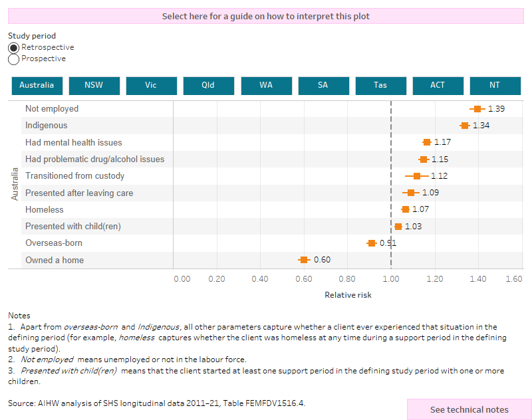Screen dimensions: 532x420
Task: Select the Qld tab
Action: (208, 85)
